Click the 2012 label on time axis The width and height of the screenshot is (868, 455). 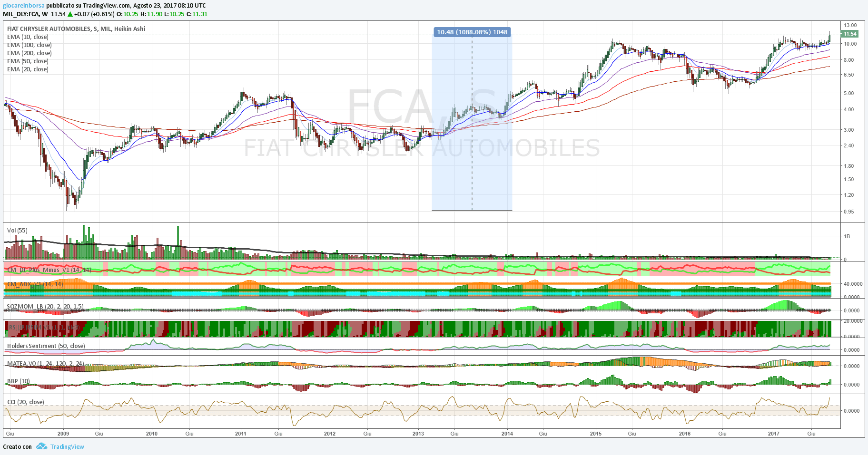(x=329, y=433)
